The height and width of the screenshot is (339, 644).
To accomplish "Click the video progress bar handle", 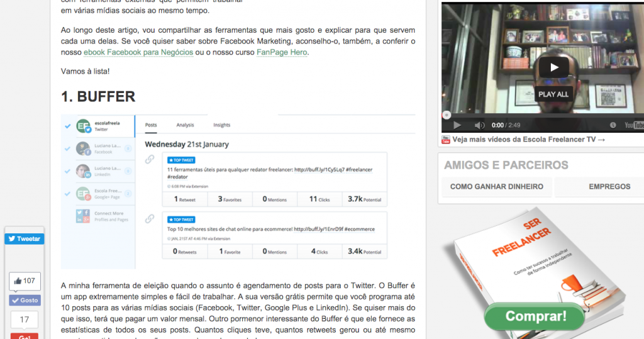I will 447,115.
